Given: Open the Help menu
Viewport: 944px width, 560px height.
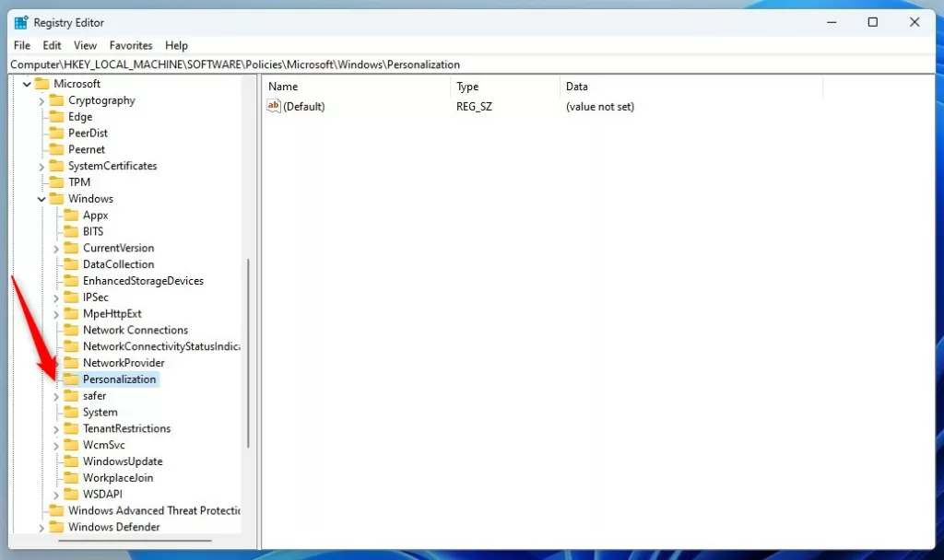Looking at the screenshot, I should (x=176, y=45).
